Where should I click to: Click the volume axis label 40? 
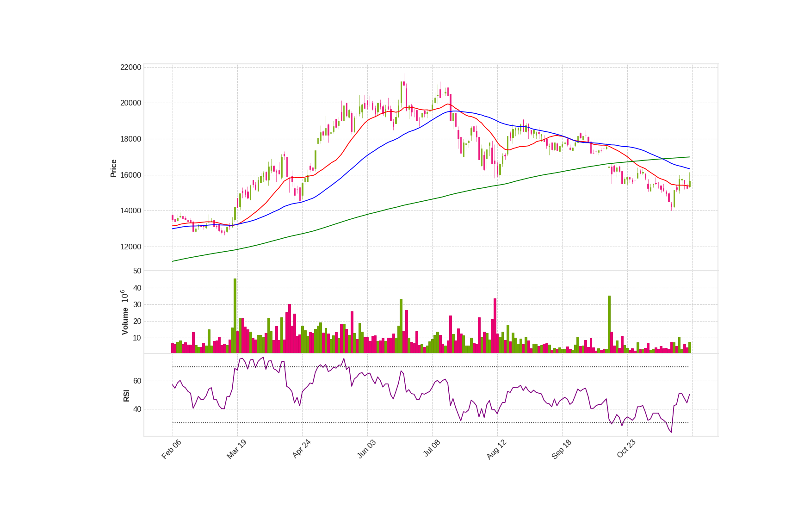coord(137,288)
